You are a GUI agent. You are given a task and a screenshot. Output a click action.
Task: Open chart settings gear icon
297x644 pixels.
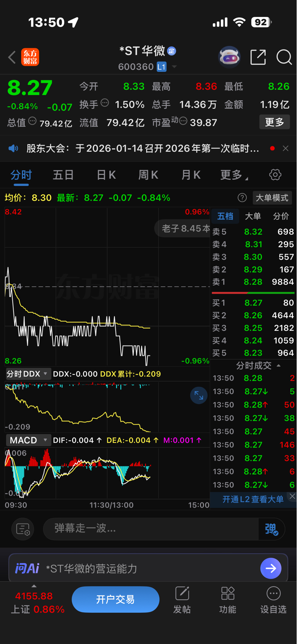pos(275,175)
